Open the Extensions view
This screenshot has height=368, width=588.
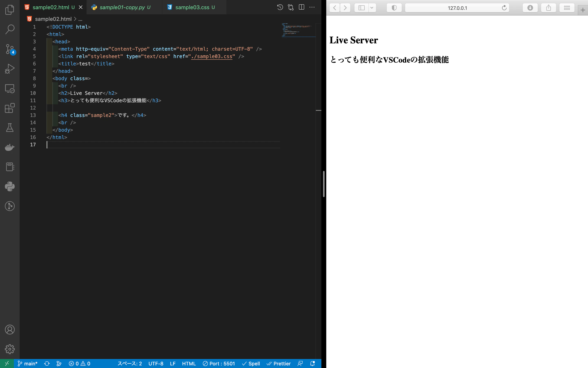10,108
